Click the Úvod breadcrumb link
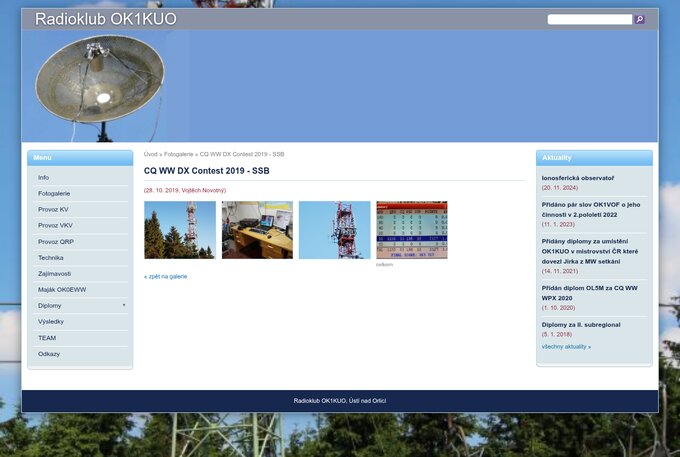Viewport: 680px width, 457px height. pos(150,154)
